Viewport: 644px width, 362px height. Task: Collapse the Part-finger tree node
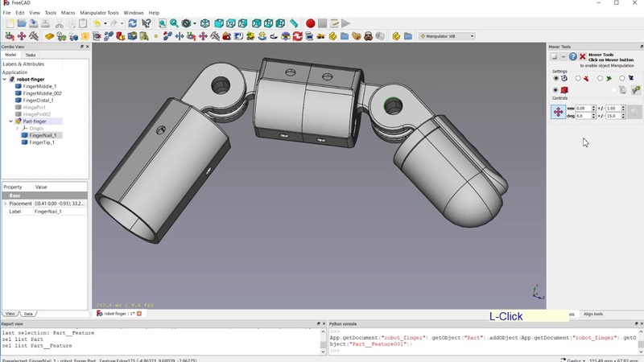11,121
